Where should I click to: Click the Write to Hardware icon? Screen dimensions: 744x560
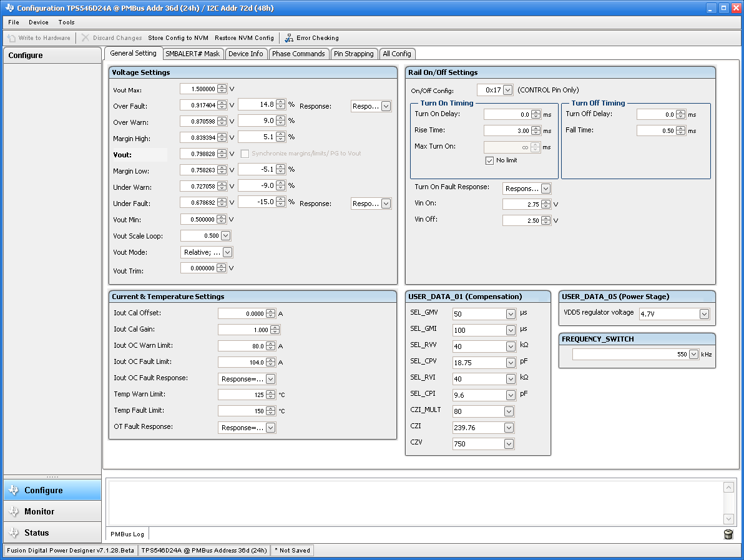coord(11,38)
